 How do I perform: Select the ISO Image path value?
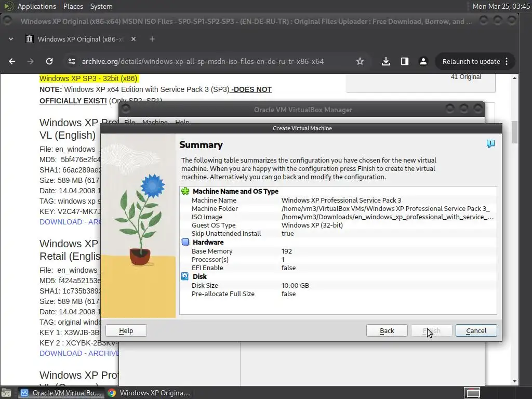tap(388, 217)
